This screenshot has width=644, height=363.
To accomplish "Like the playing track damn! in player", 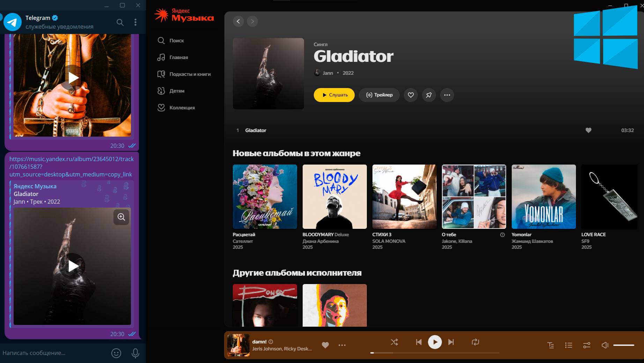I will 325,345.
